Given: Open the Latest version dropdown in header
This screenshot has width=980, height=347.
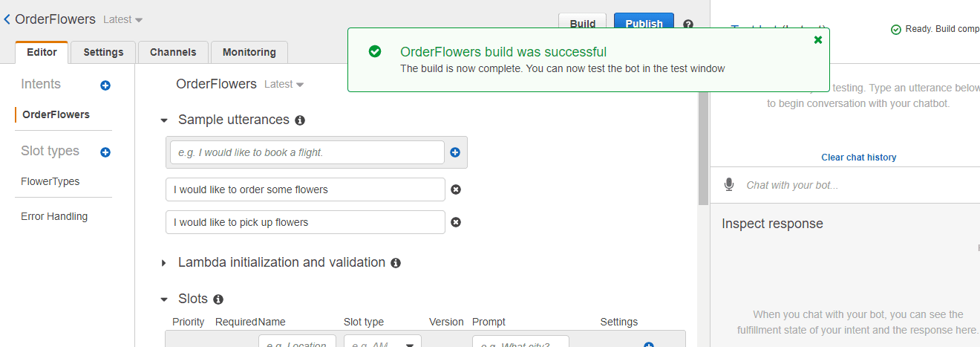Looking at the screenshot, I should point(123,19).
